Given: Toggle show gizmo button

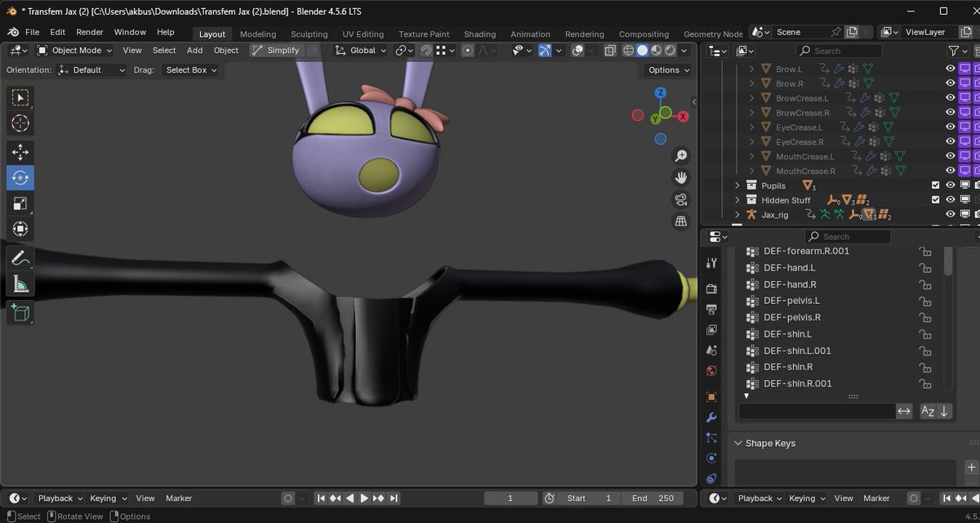Looking at the screenshot, I should [x=544, y=50].
